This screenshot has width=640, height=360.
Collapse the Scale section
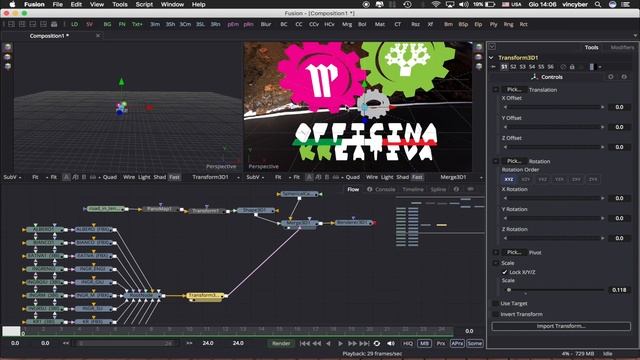click(496, 263)
